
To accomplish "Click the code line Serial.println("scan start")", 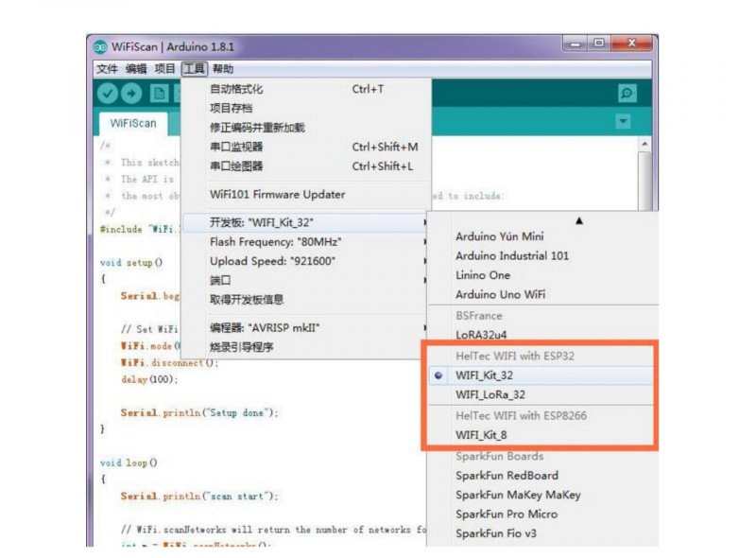I will 199,497.
